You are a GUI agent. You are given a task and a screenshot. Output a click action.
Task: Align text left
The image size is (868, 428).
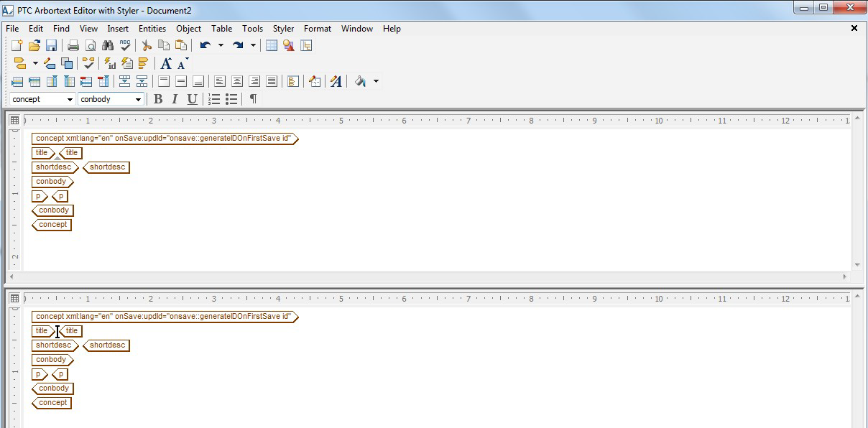coord(220,81)
